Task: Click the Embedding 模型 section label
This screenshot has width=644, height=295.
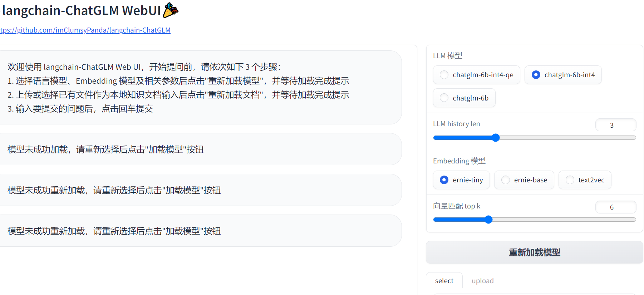Action: point(459,161)
